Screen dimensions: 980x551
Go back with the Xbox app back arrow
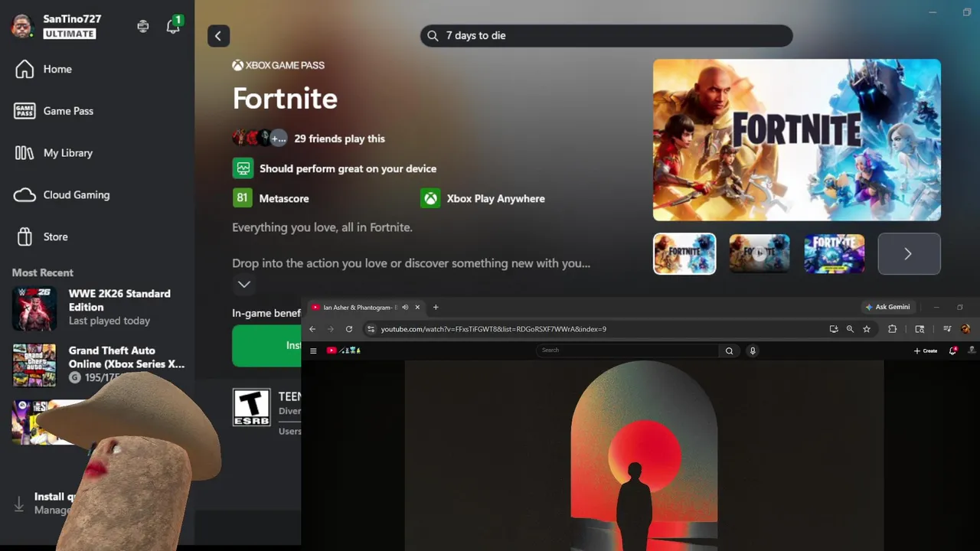[218, 36]
